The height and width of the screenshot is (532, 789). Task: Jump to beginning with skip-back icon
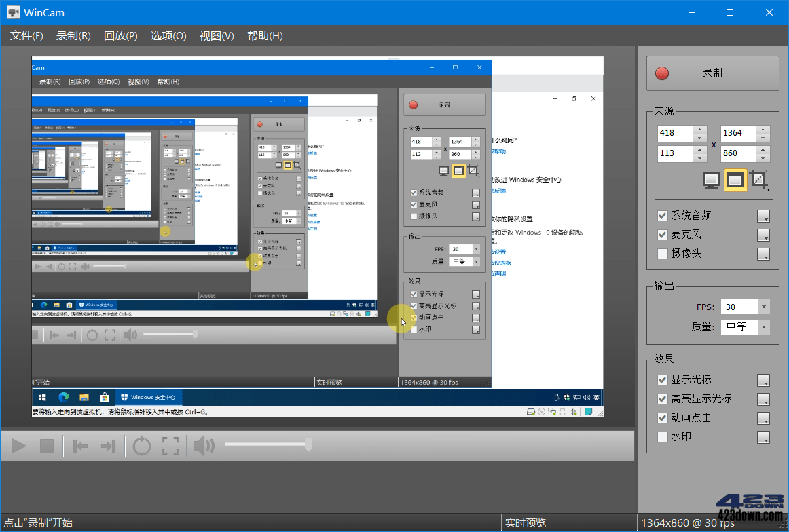(x=80, y=446)
